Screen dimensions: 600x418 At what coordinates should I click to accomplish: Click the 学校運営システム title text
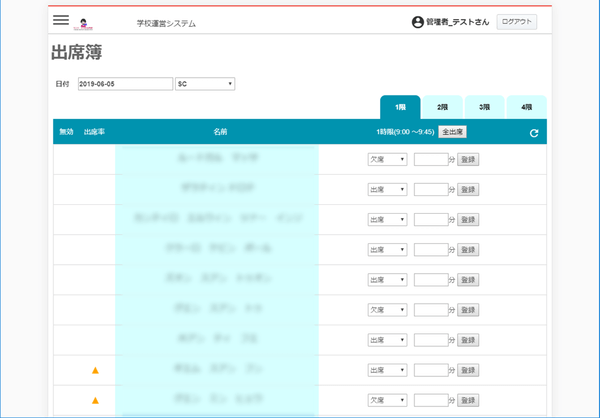point(166,24)
